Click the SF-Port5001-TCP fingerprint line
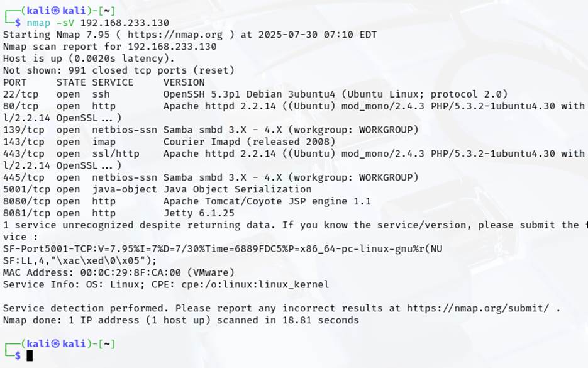 click(x=223, y=249)
